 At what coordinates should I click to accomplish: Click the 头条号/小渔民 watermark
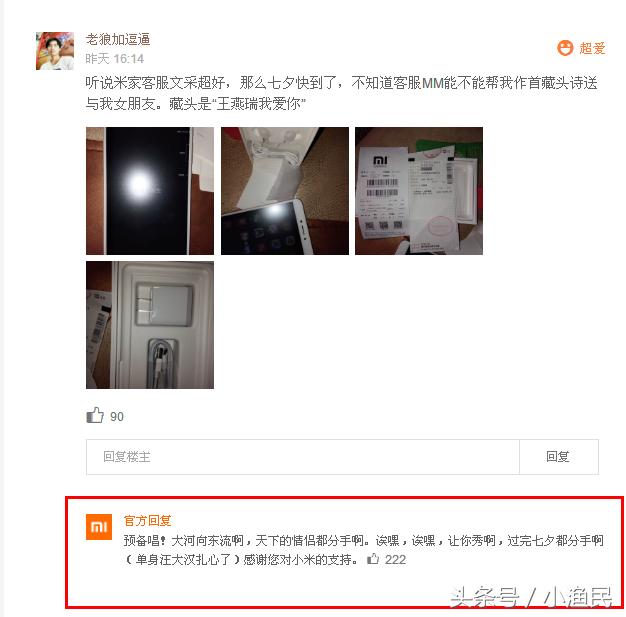[x=531, y=597]
